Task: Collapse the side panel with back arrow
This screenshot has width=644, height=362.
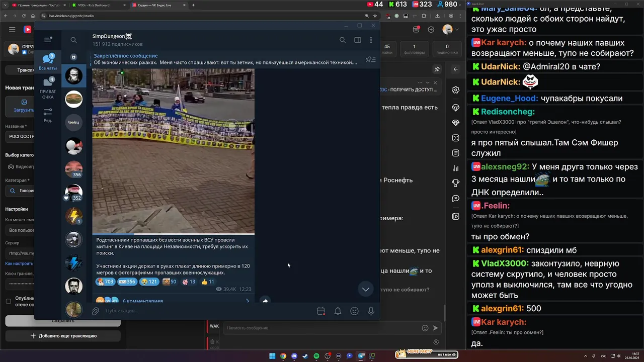Action: click(x=455, y=69)
